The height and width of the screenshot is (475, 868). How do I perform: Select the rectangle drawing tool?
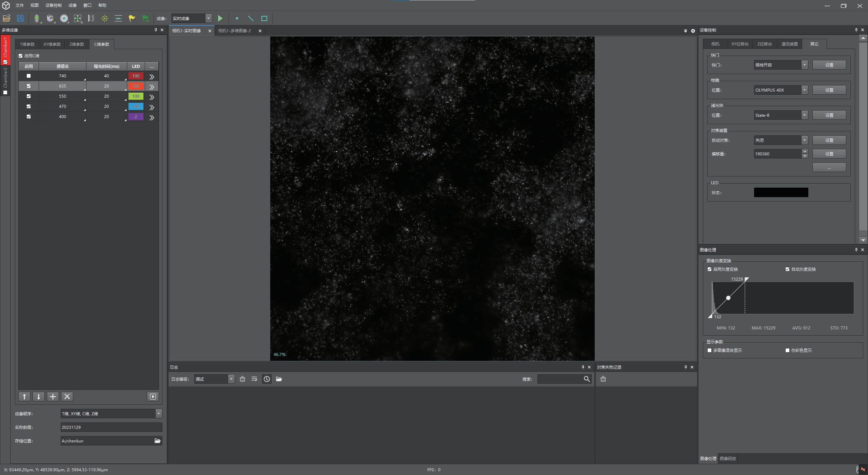pyautogui.click(x=264, y=18)
